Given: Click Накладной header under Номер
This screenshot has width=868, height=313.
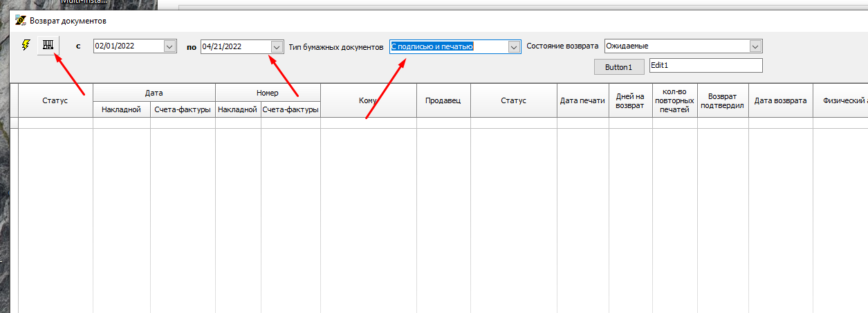Looking at the screenshot, I should point(238,109).
